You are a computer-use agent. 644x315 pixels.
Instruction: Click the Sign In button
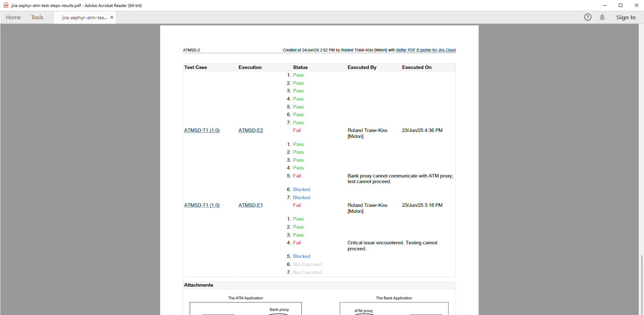pos(626,17)
